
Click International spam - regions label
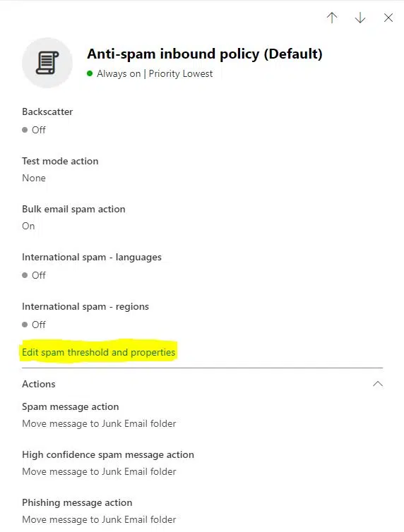(85, 306)
